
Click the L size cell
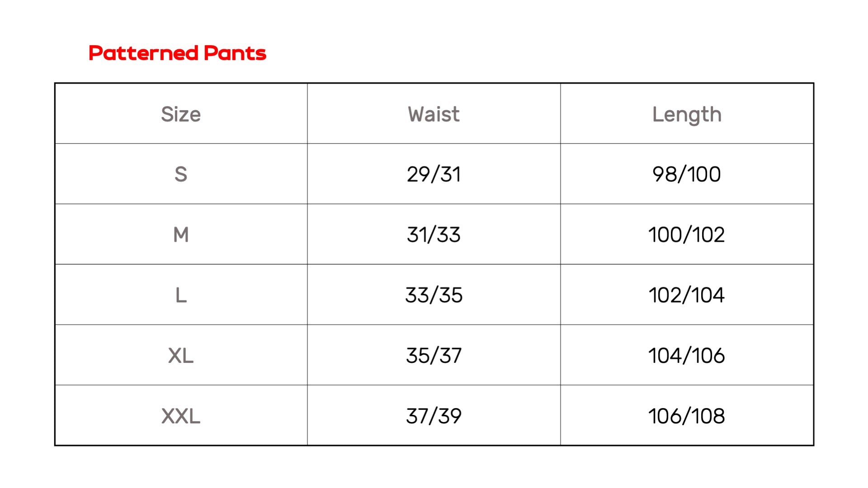(x=181, y=296)
